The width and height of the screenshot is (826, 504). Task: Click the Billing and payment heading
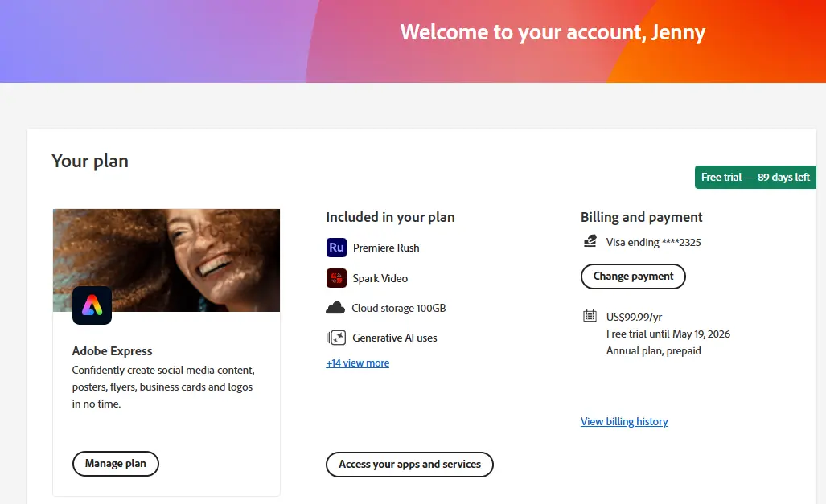point(642,217)
